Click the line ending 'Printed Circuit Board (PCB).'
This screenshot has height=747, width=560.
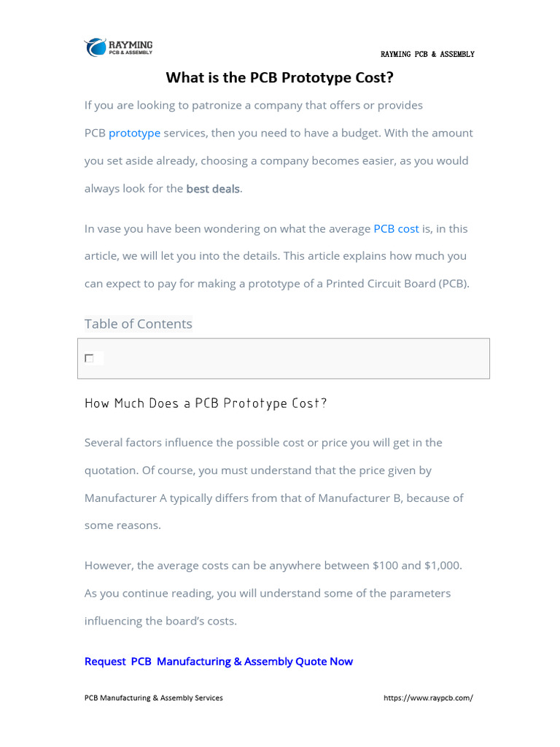277,284
